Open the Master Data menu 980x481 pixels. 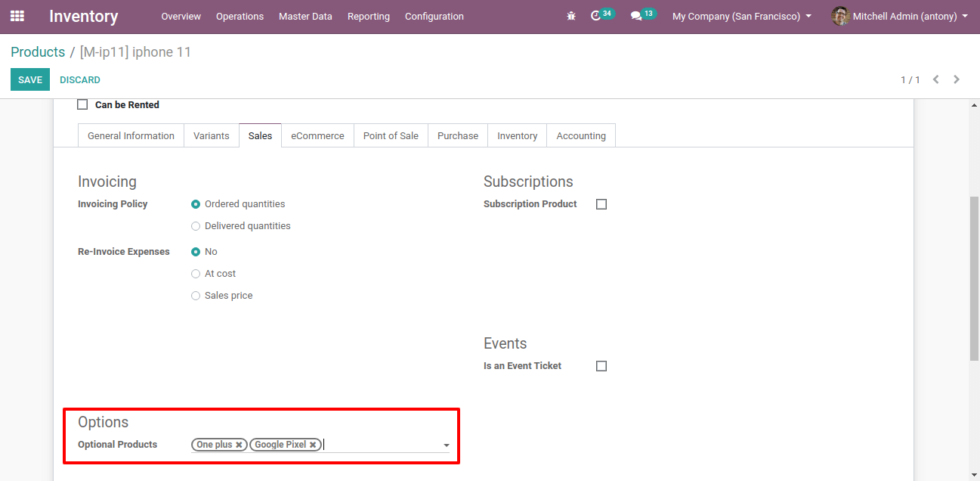305,16
